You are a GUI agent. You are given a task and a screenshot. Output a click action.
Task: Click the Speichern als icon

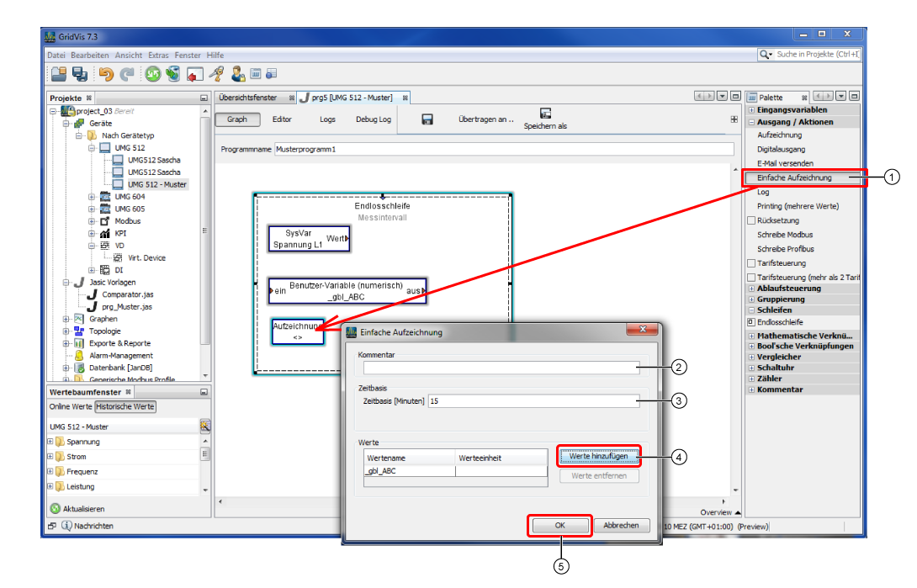tap(545, 114)
